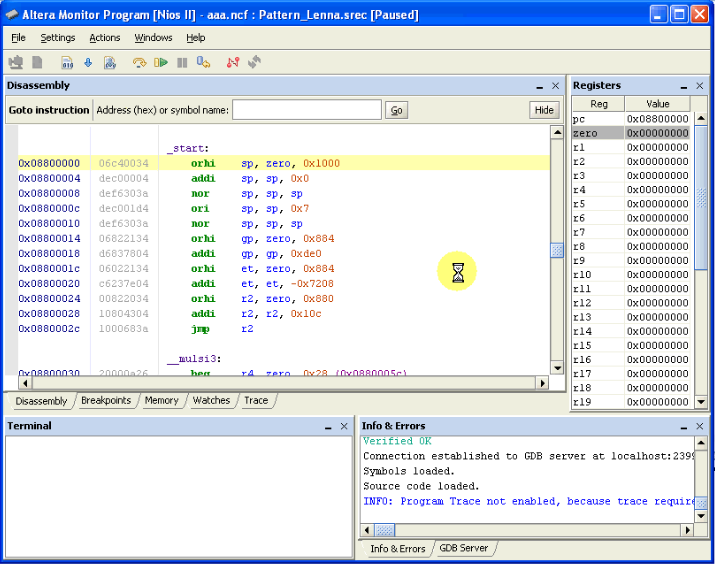Switch to the Breakpoints tab
Viewport: 715px width, 565px height.
click(x=106, y=400)
